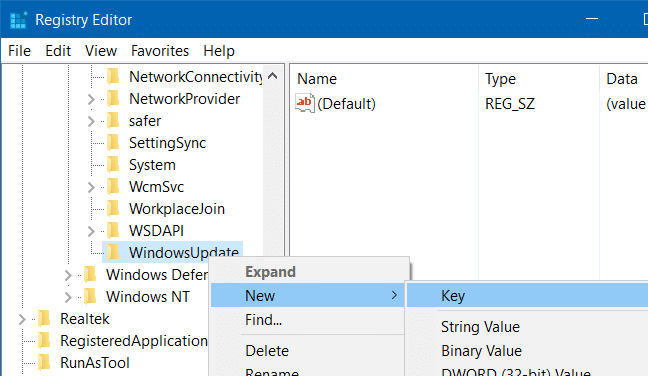
Task: Select the (Default) value name
Action: (346, 104)
